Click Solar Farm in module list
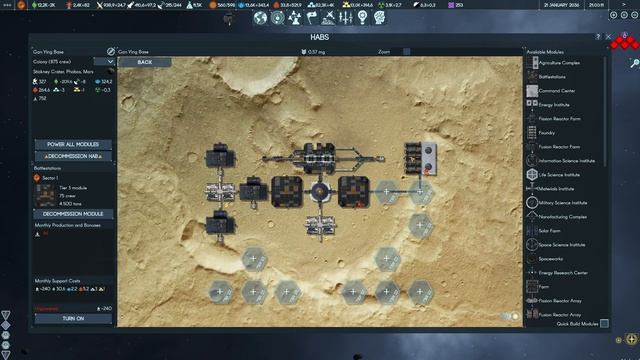The height and width of the screenshot is (360, 640). (549, 231)
